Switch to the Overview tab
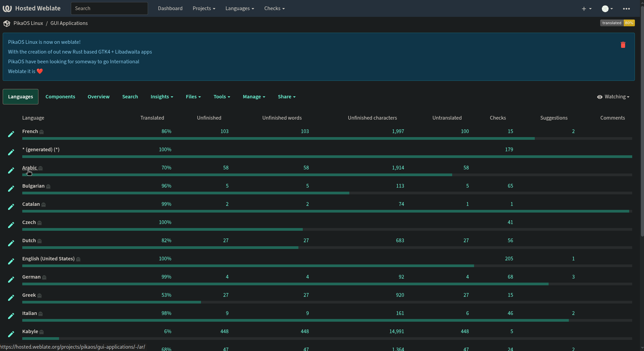Viewport: 644px width, 351px height. click(98, 97)
